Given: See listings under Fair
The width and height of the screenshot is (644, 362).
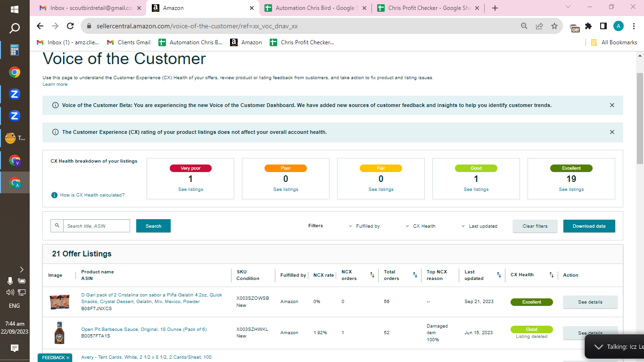Looking at the screenshot, I should pos(381,189).
